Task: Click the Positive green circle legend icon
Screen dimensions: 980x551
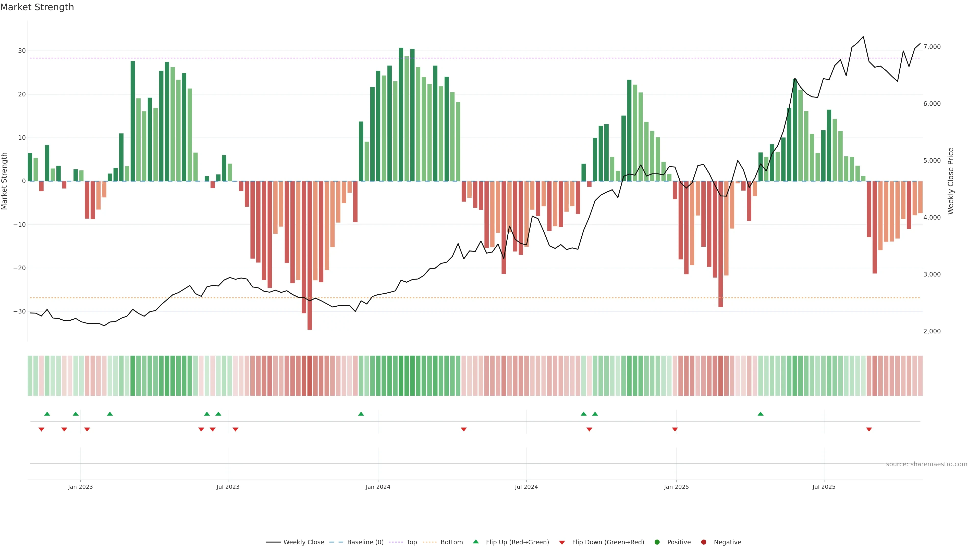Action: (x=657, y=542)
